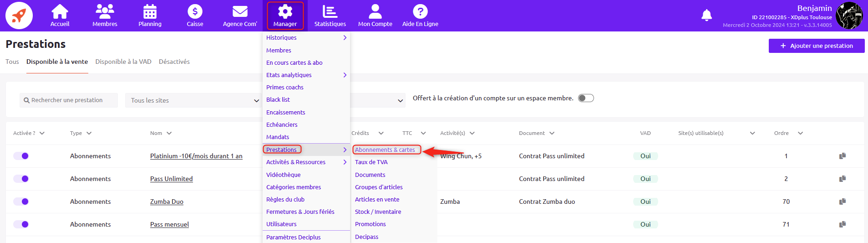
Task: Open the Tous les sites dropdown
Action: (193, 100)
